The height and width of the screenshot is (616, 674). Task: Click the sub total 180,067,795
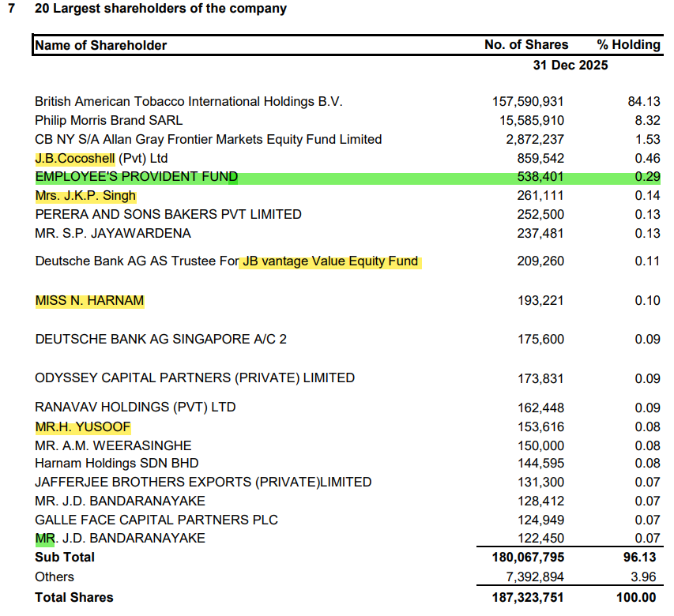point(528,557)
